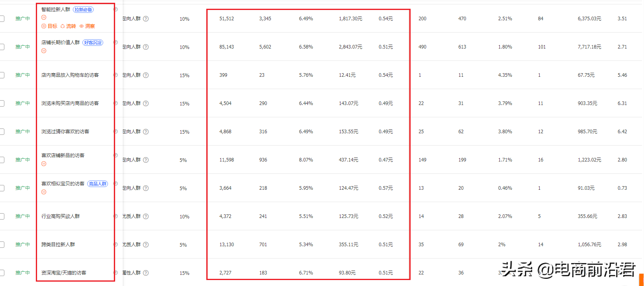Click the 拉新必备 tag
Screen dimensions: 644x286
pos(83,10)
